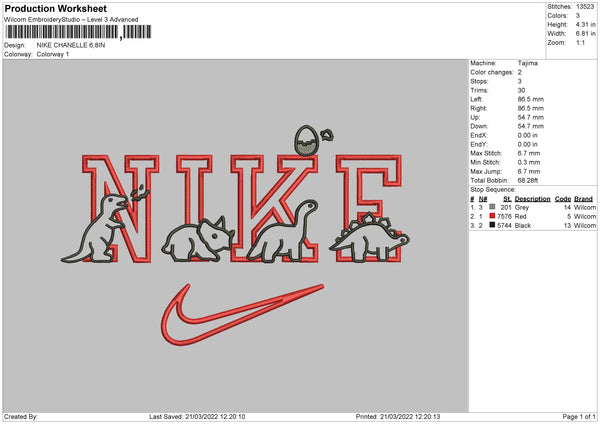This screenshot has width=600, height=424.
Task: Click the 'Down:' label
Action: click(x=479, y=126)
